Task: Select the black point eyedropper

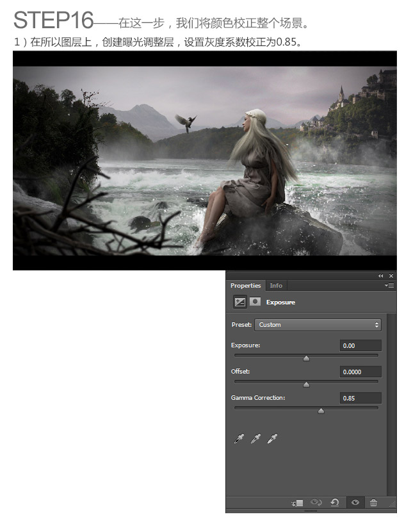Action: tap(239, 438)
